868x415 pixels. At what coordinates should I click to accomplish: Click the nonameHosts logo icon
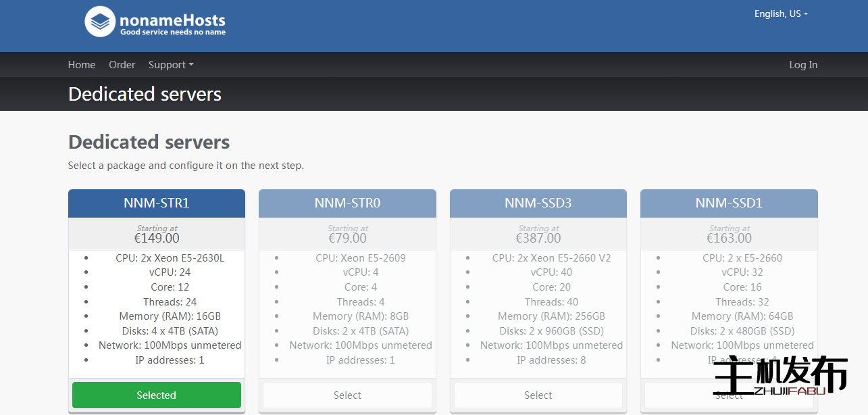99,21
